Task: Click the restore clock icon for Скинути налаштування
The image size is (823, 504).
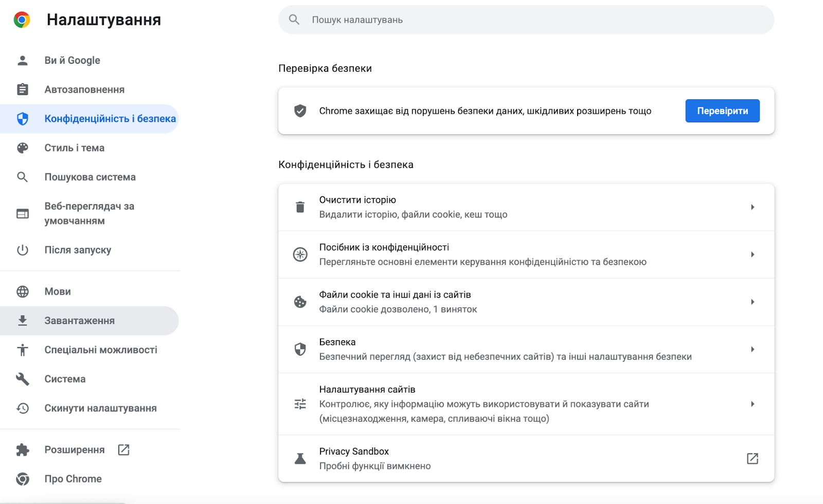Action: coord(23,408)
